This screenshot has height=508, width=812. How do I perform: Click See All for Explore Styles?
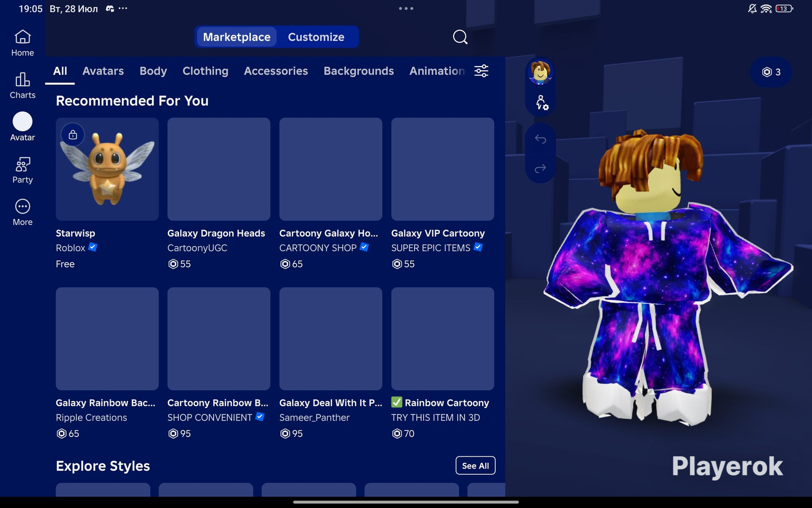(476, 466)
